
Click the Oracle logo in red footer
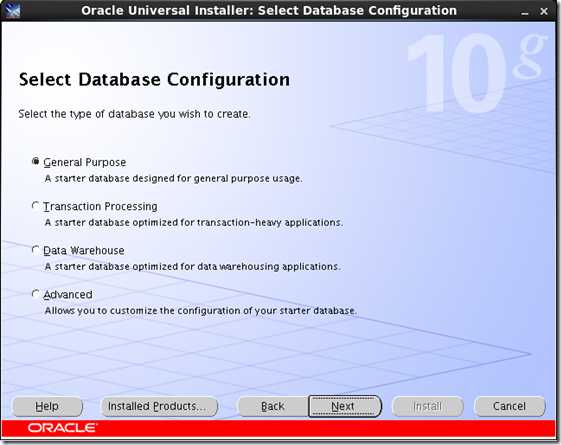(x=62, y=427)
